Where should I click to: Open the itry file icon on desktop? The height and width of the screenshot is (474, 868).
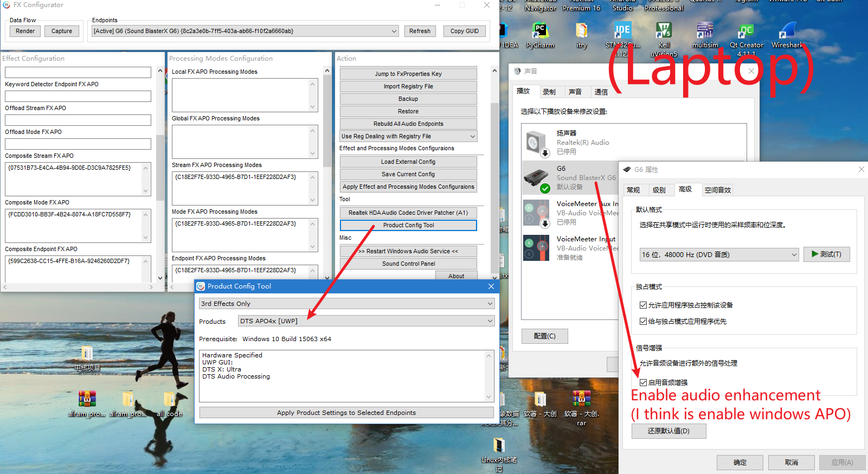tap(581, 31)
